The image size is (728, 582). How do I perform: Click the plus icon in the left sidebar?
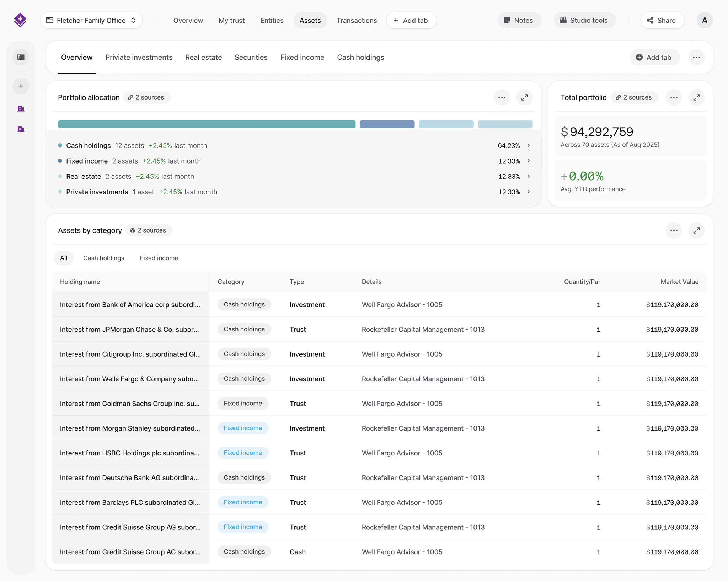pos(21,86)
